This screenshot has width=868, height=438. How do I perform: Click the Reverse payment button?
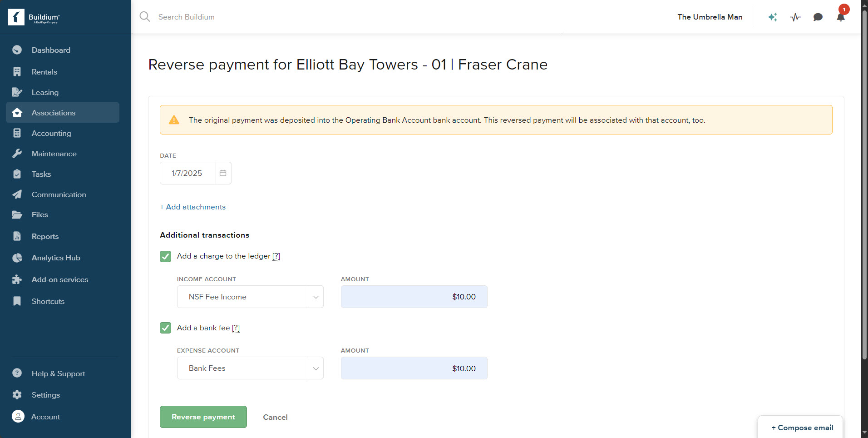pyautogui.click(x=203, y=417)
